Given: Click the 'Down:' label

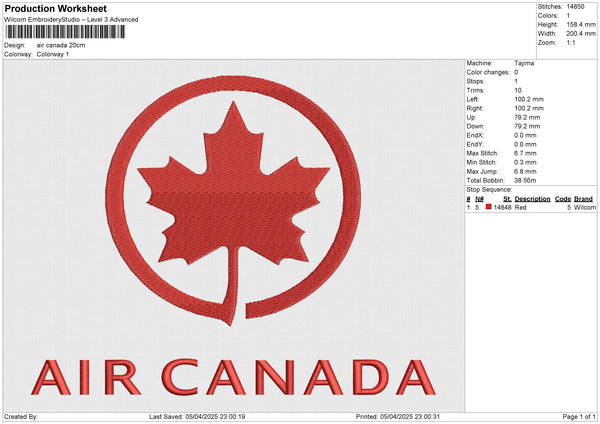Looking at the screenshot, I should pyautogui.click(x=475, y=126).
